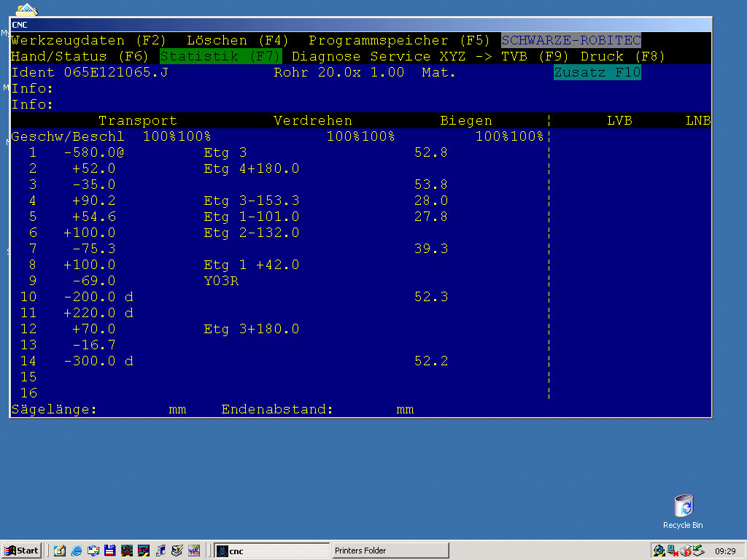Viewport: 747px width, 560px height.
Task: Select transport value -75.3 in row 7
Action: (x=94, y=249)
